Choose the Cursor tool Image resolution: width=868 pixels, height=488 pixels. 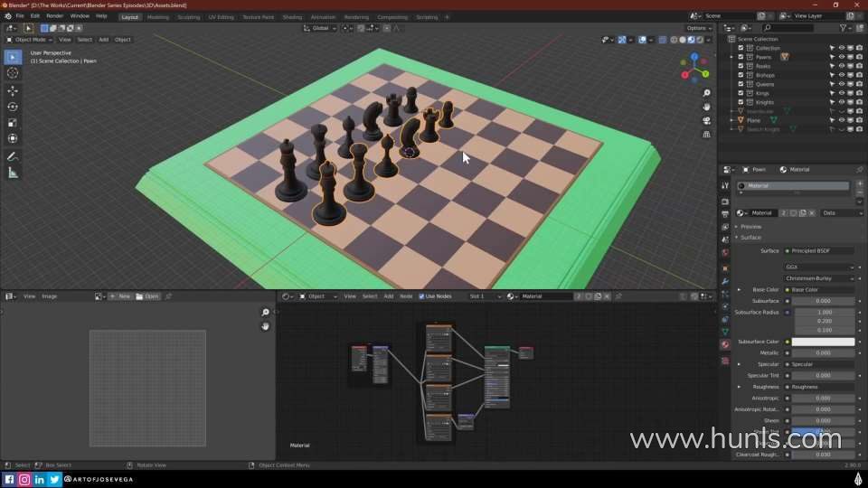[x=13, y=73]
